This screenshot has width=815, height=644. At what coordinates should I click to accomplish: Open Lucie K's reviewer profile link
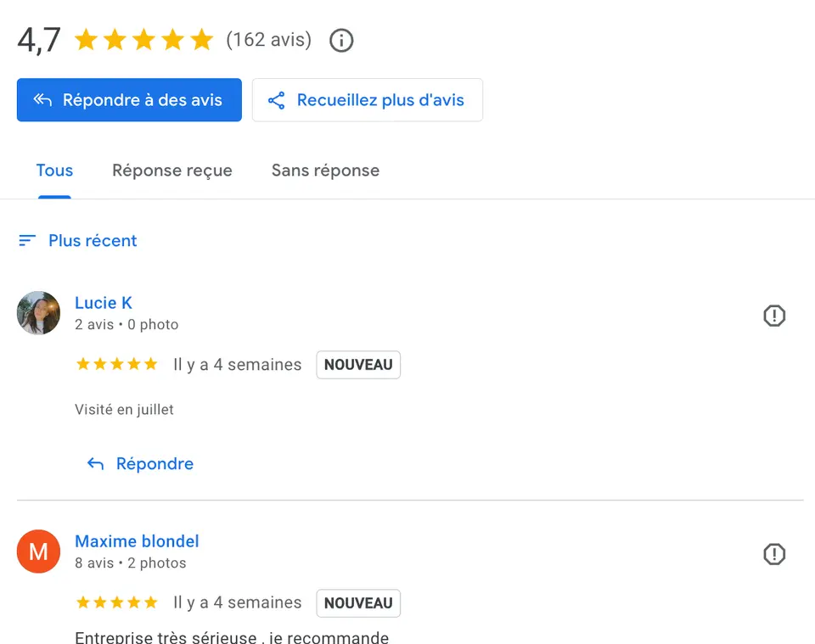[x=104, y=303]
